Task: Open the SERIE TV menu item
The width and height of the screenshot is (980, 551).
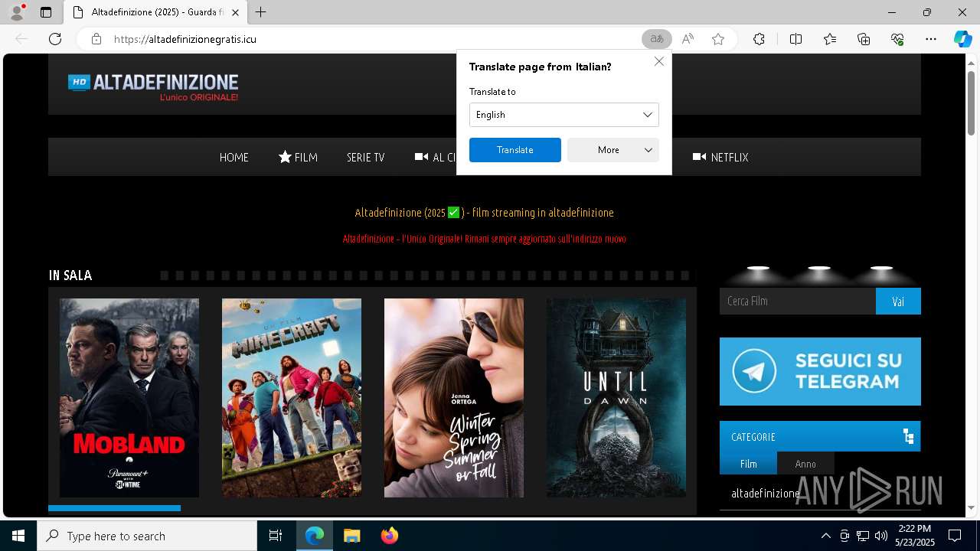Action: tap(365, 157)
